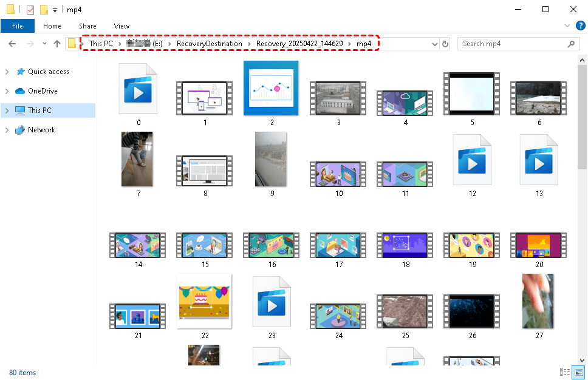Expand the ribbon chevron

(x=567, y=26)
